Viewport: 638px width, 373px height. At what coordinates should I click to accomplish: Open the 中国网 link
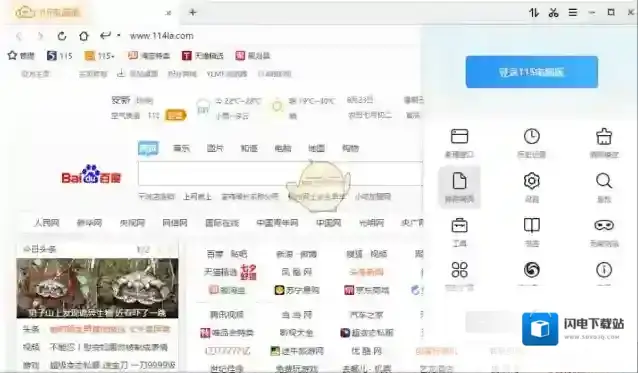point(328,223)
